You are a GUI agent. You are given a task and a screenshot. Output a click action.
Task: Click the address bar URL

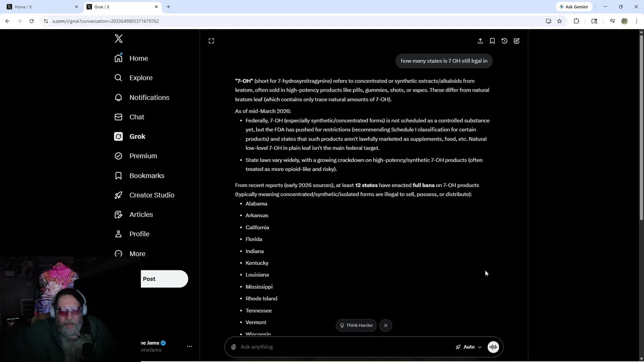[x=106, y=21]
